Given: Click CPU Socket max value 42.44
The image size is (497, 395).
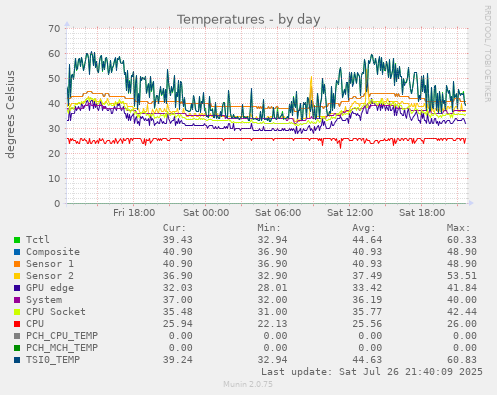Looking at the screenshot, I should pyautogui.click(x=462, y=312).
